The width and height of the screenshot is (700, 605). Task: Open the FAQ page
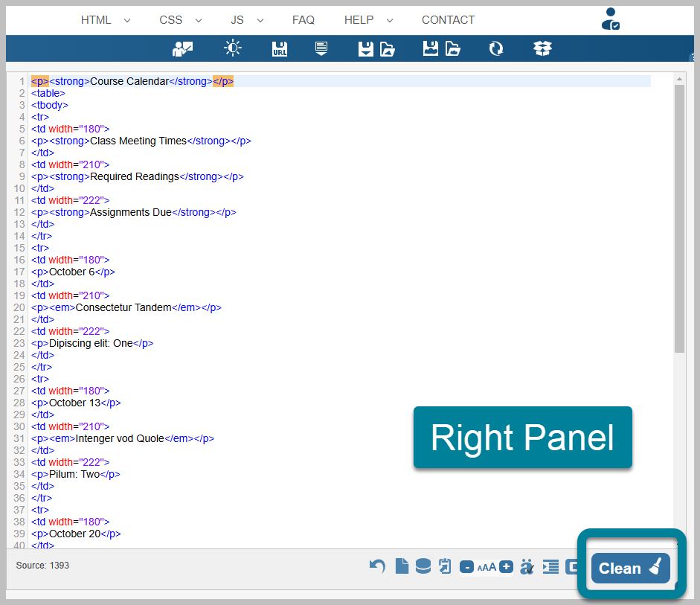tap(304, 20)
